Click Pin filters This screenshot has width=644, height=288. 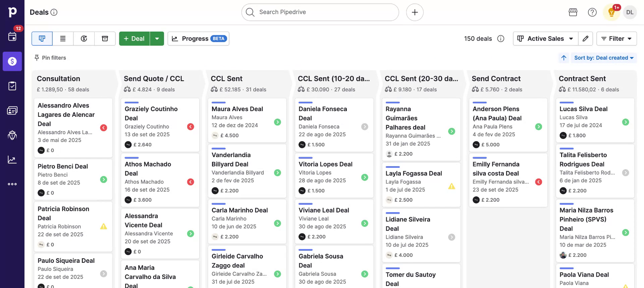(x=50, y=58)
